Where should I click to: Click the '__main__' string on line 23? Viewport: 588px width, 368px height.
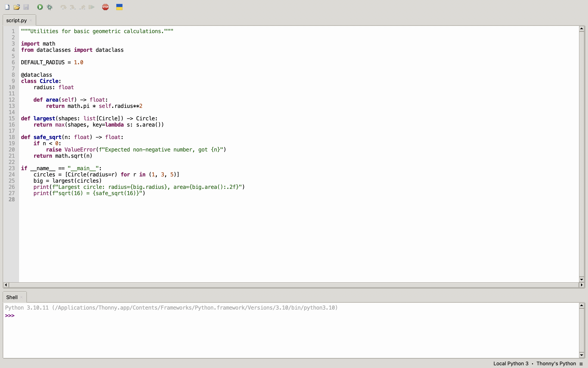(83, 168)
